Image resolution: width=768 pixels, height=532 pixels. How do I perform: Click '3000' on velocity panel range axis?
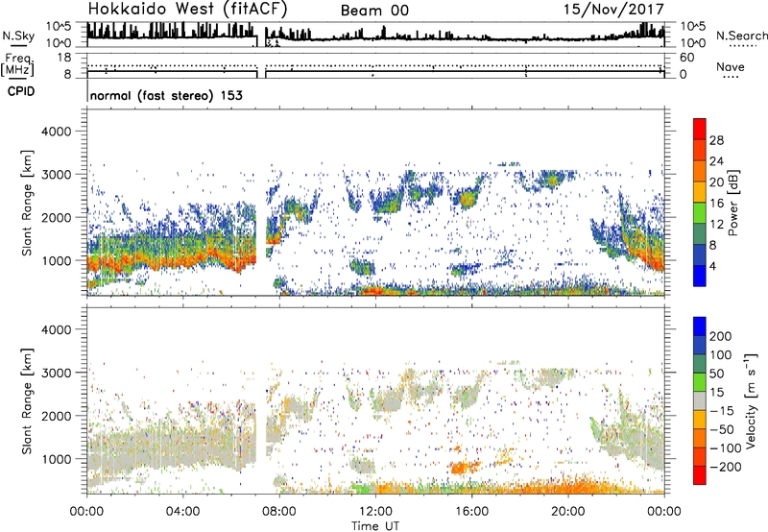point(56,373)
